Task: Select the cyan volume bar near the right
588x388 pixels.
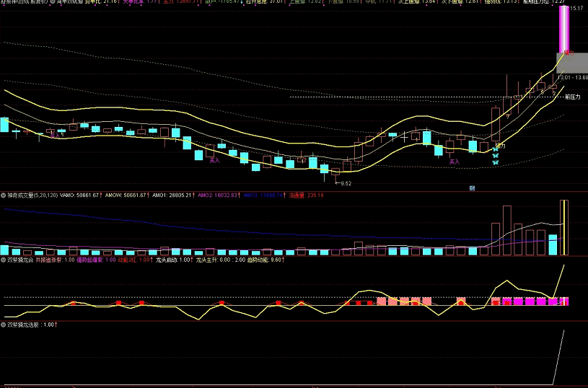Action: pyautogui.click(x=553, y=244)
